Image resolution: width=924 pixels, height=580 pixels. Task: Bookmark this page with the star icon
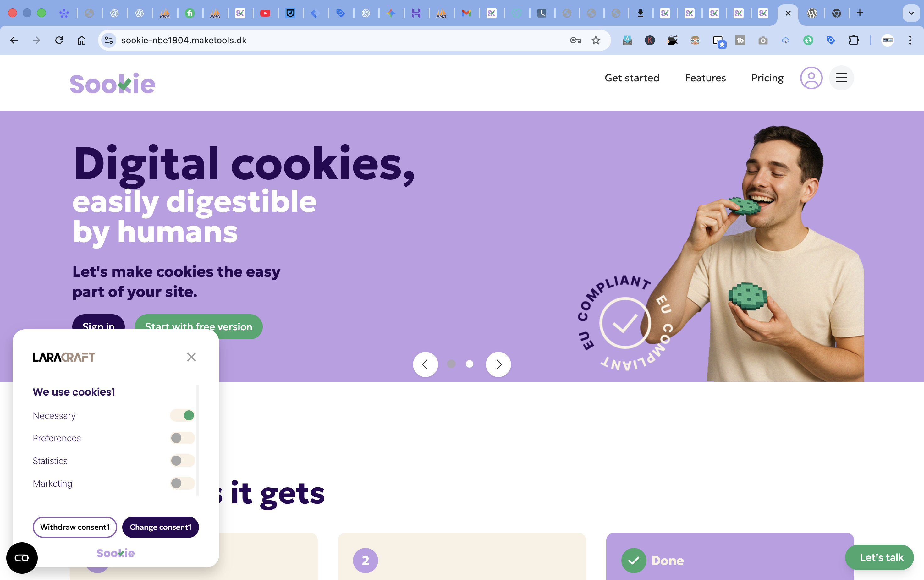click(x=596, y=40)
